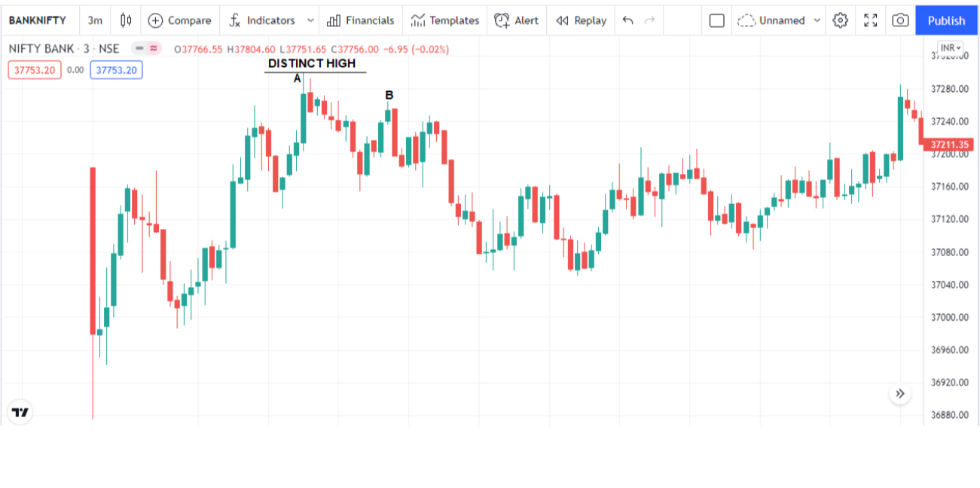Image resolution: width=980 pixels, height=488 pixels.
Task: Open the Financials menu
Action: [x=361, y=20]
